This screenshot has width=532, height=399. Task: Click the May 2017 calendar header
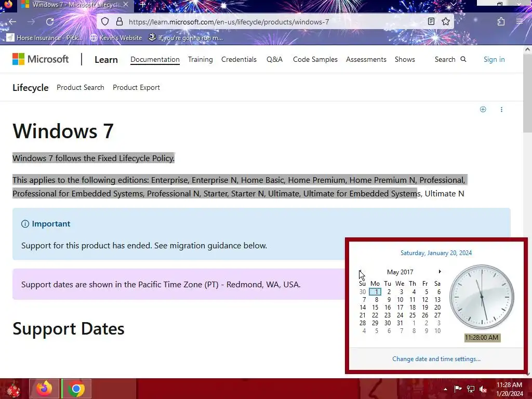400,272
